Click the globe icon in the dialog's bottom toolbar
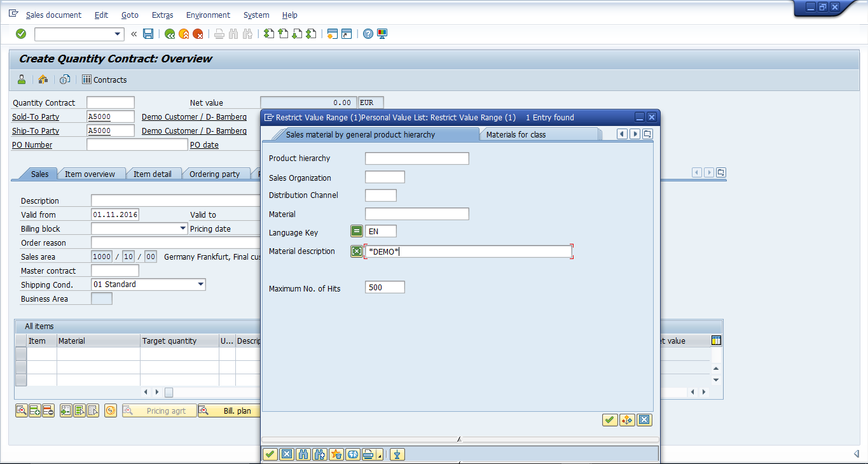The width and height of the screenshot is (868, 464). pyautogui.click(x=353, y=454)
